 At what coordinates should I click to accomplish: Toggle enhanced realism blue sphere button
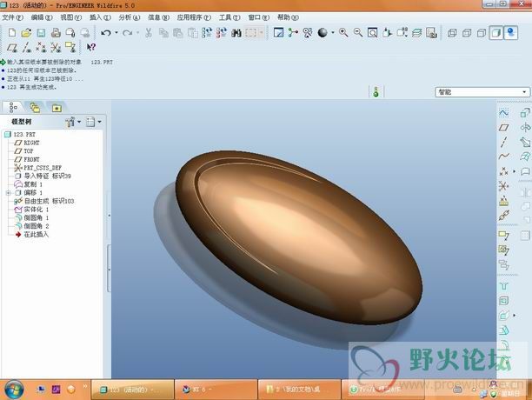(510, 33)
